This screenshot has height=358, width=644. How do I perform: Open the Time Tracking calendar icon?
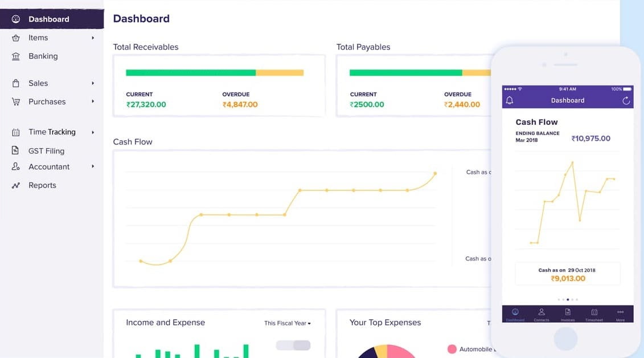pos(15,132)
